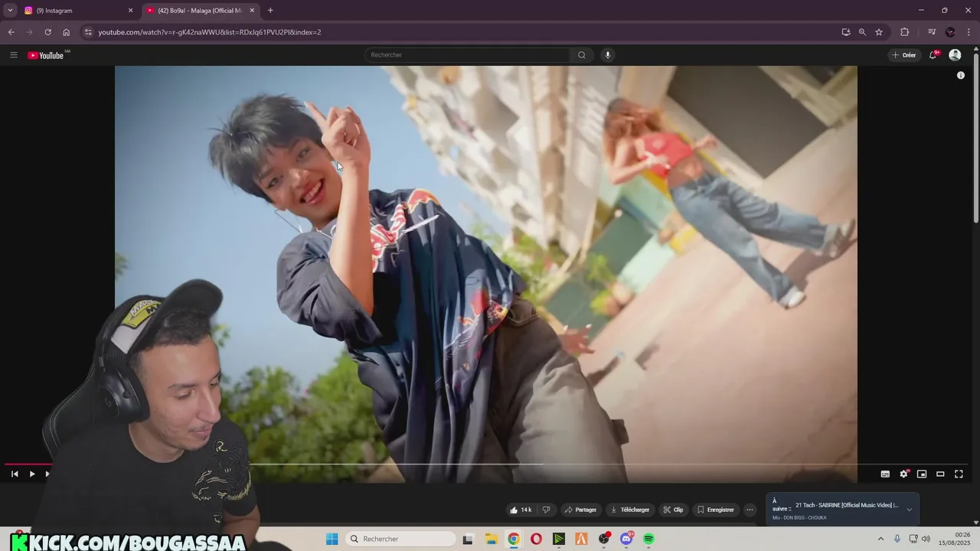980x551 pixels.
Task: Open the Créer button
Action: point(904,55)
